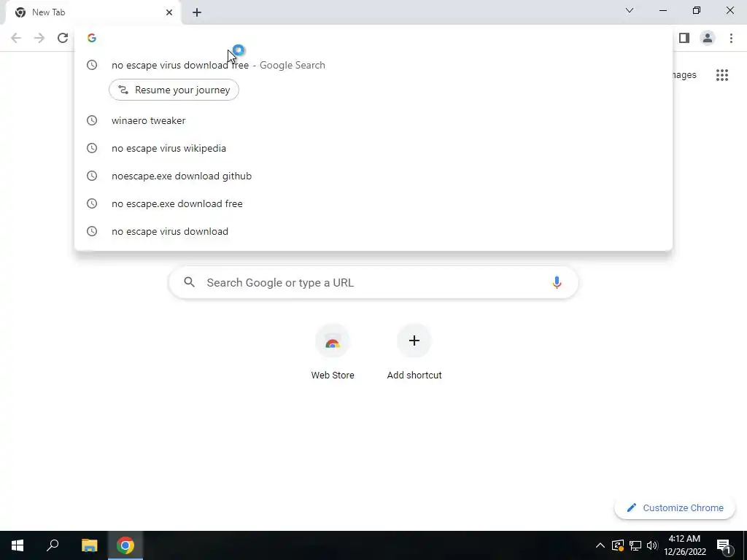This screenshot has width=747, height=560.
Task: Restore down the Chrome window
Action: [x=697, y=10]
